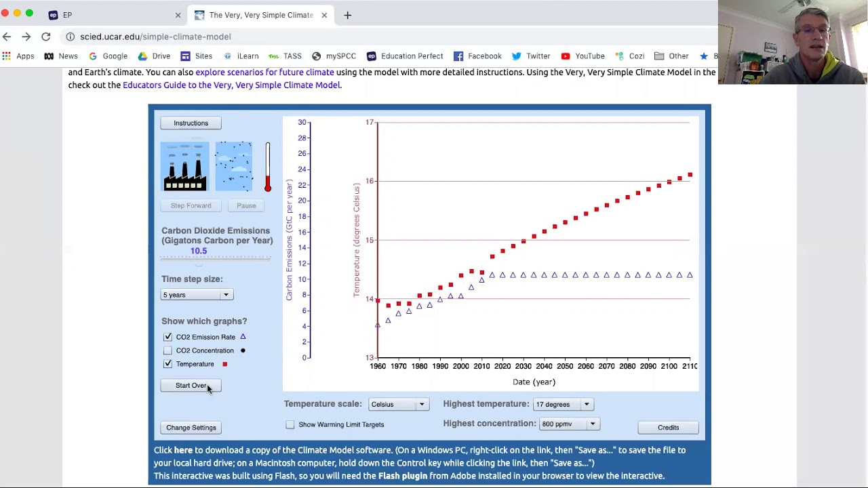Click the browser back arrow
868x488 pixels.
(x=7, y=37)
